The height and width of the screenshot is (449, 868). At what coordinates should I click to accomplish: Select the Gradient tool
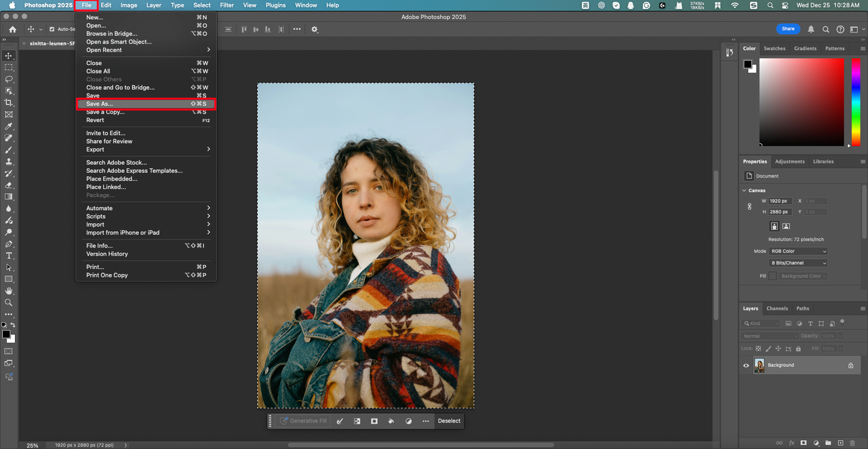click(x=9, y=197)
